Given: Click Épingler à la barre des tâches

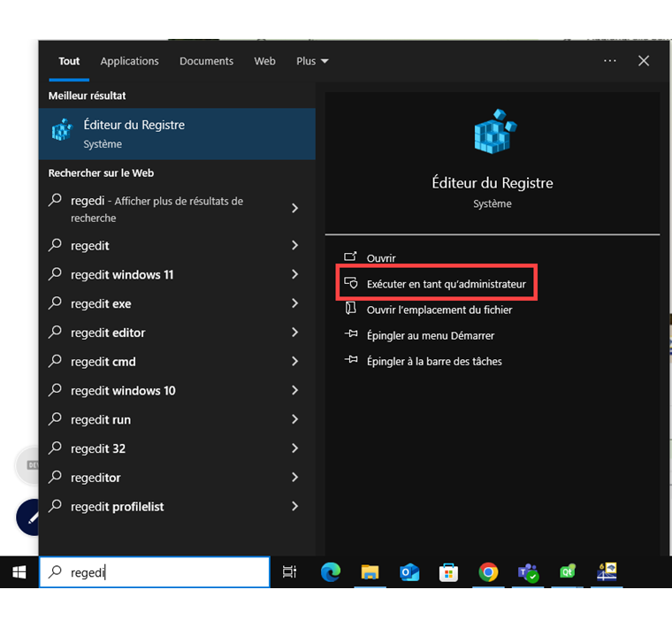Looking at the screenshot, I should tap(434, 362).
